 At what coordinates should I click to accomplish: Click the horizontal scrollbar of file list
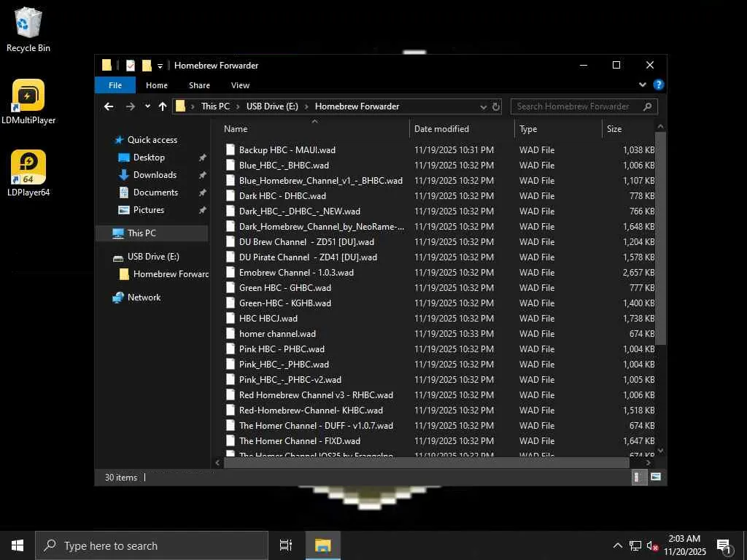point(426,462)
